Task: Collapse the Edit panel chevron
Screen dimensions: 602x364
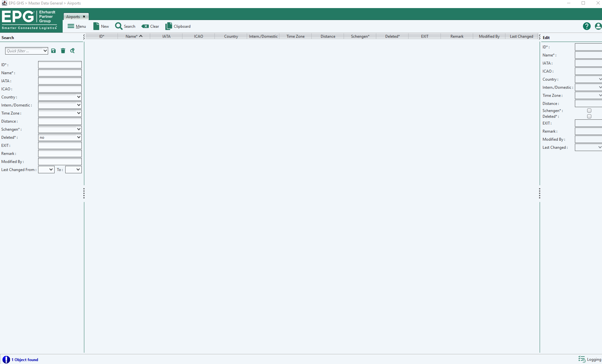Action: pos(540,37)
